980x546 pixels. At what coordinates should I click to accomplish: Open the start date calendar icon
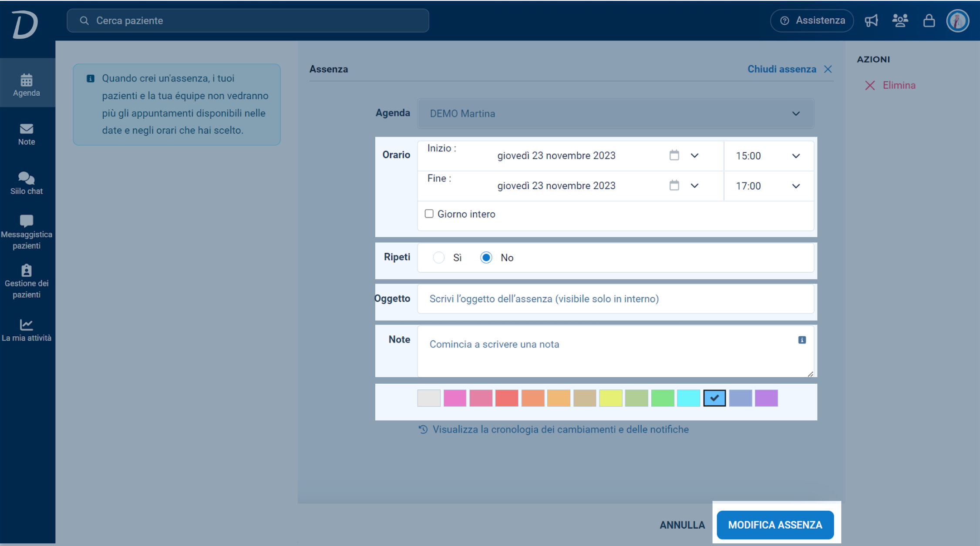point(674,155)
